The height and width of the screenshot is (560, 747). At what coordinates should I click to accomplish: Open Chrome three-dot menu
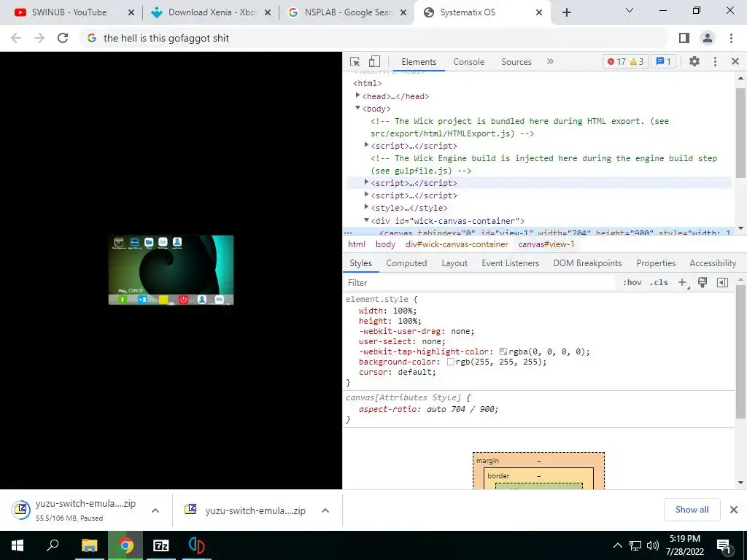tap(731, 38)
